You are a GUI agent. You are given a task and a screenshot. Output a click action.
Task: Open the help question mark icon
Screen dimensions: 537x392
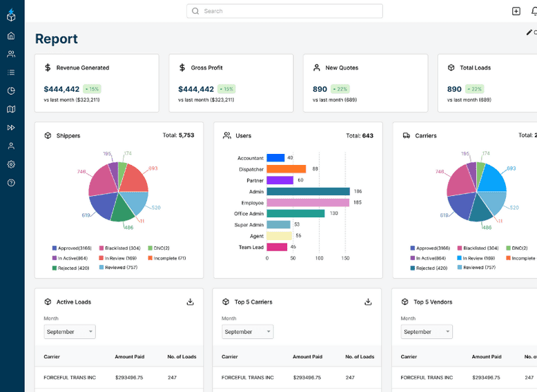(11, 183)
